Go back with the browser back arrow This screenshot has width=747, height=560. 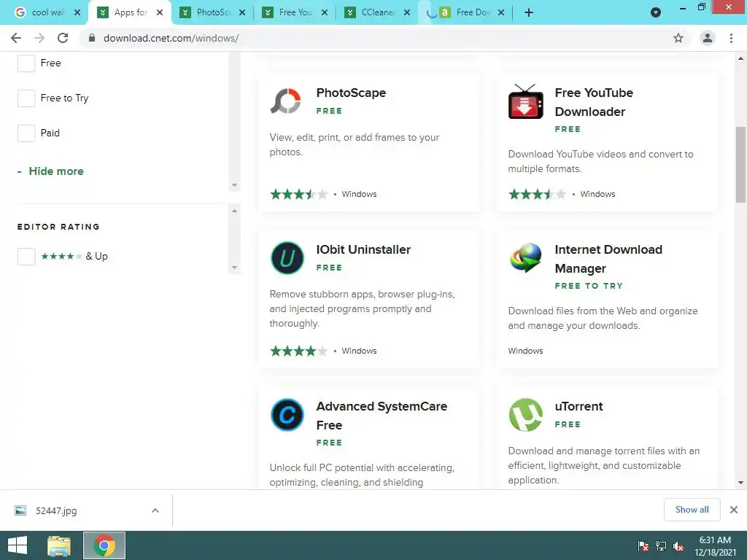pos(16,38)
